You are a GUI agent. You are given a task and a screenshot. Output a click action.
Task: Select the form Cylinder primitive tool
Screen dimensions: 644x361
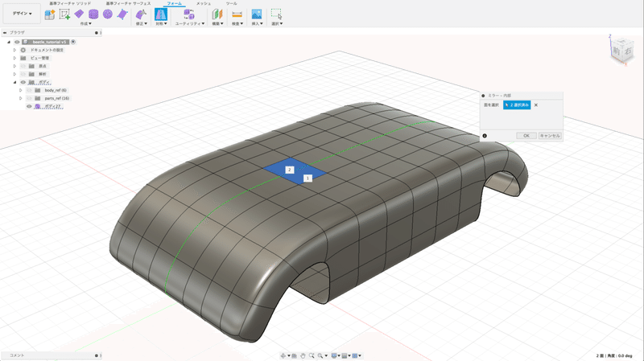tap(93, 14)
